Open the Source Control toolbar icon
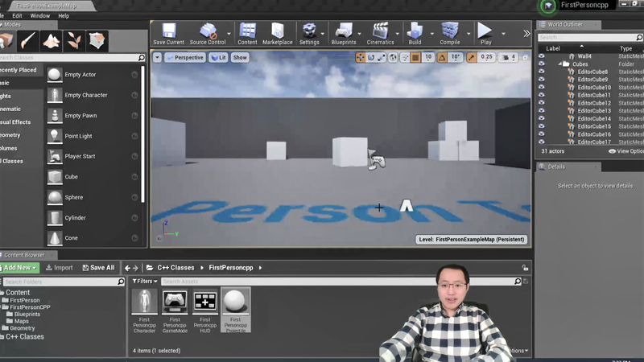Viewport: 644px width, 362px height. 208,34
